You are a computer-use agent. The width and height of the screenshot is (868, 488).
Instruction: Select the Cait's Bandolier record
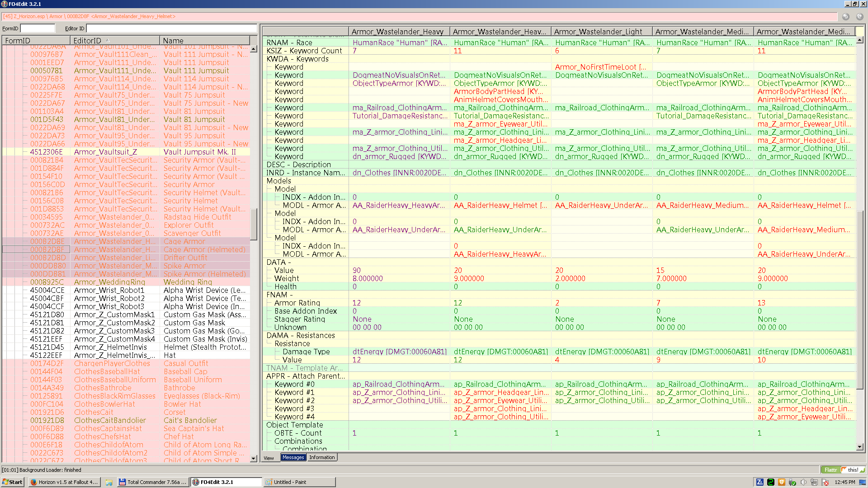(x=127, y=420)
